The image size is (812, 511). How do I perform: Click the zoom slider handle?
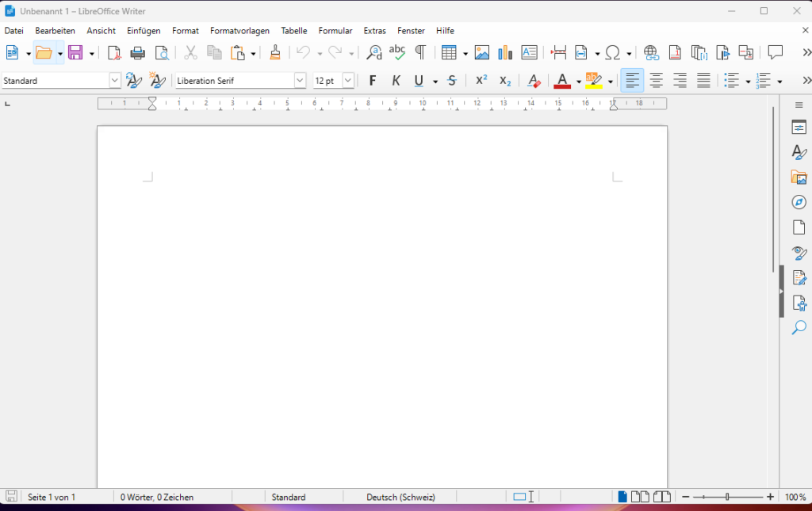coord(727,497)
